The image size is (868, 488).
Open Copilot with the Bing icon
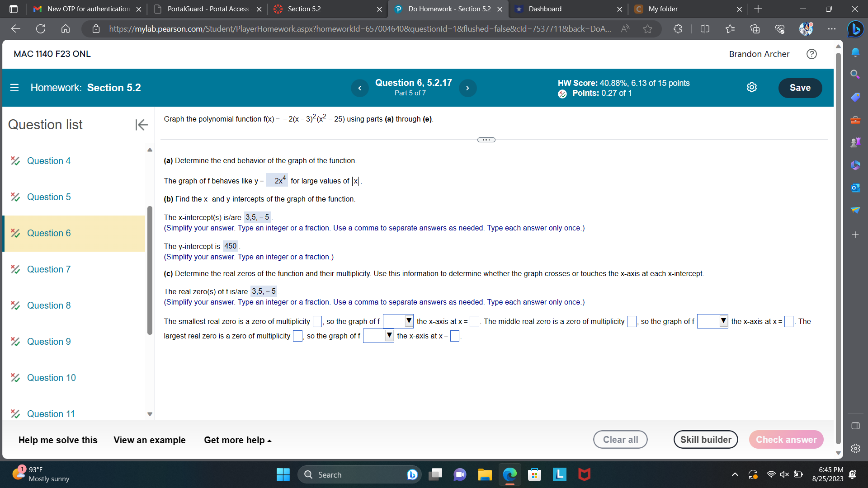point(856,29)
